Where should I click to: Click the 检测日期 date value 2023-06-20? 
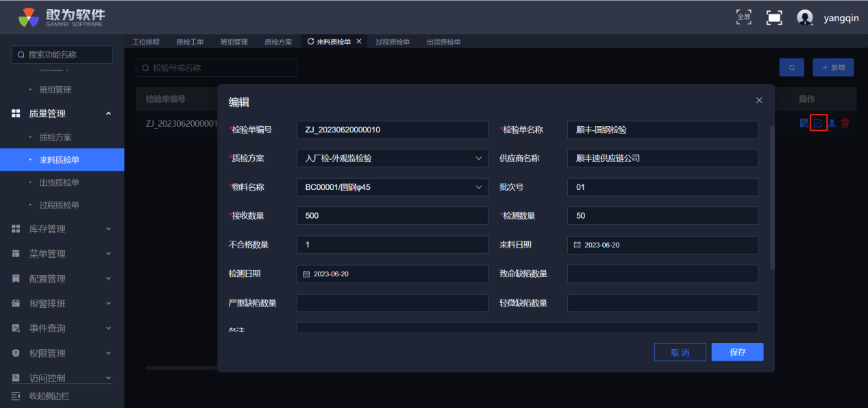pos(331,274)
